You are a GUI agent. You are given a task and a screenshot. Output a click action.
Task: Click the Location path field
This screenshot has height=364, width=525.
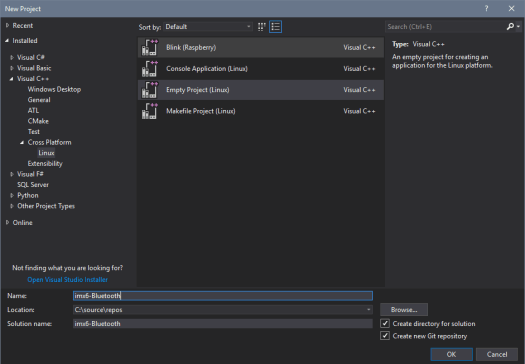pyautogui.click(x=219, y=310)
